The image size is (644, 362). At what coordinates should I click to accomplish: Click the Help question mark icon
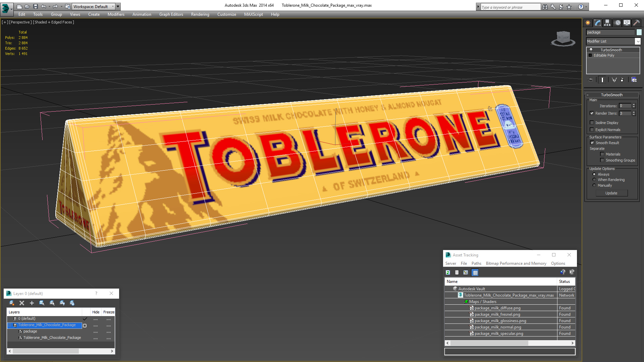pos(581,7)
